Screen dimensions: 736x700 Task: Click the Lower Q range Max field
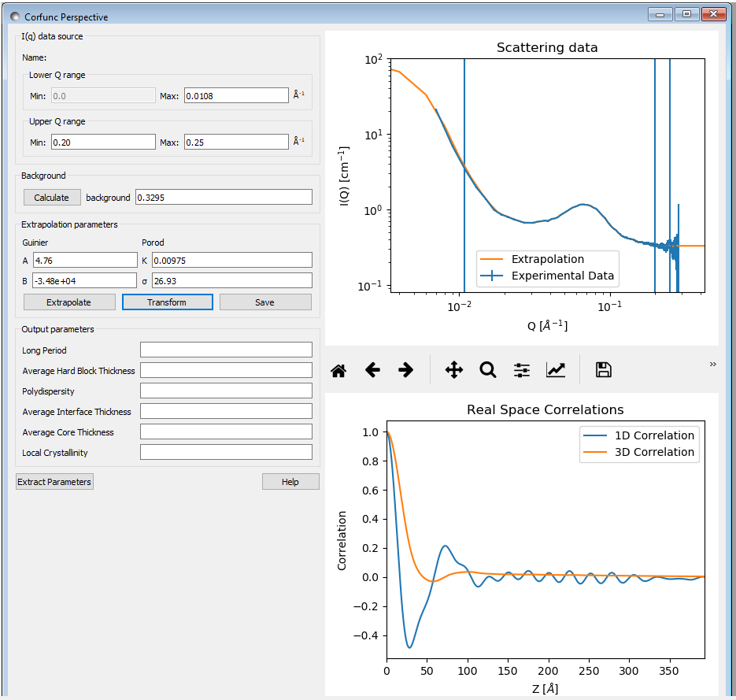coord(236,96)
